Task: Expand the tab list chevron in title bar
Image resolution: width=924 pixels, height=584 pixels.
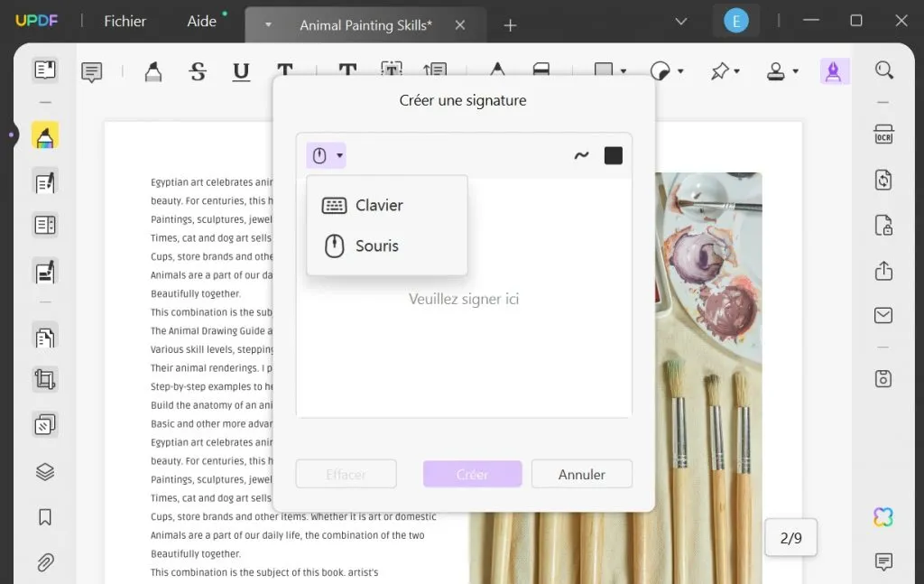Action: click(x=680, y=22)
